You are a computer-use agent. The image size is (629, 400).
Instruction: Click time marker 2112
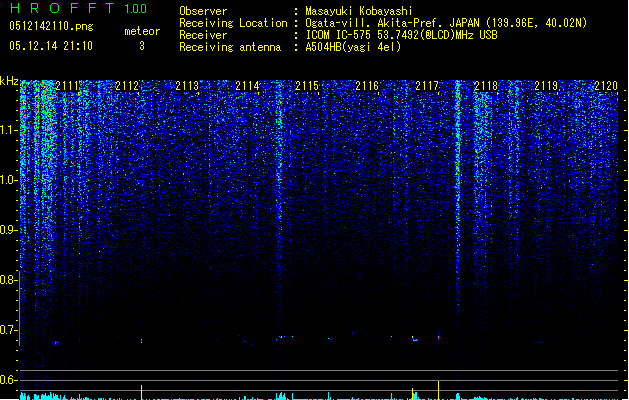pos(127,86)
